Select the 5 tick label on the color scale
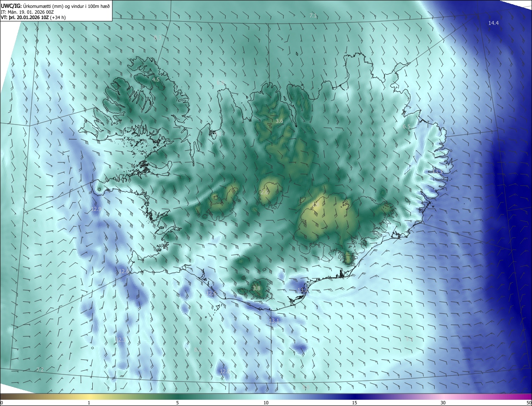The image size is (532, 406). point(177,403)
